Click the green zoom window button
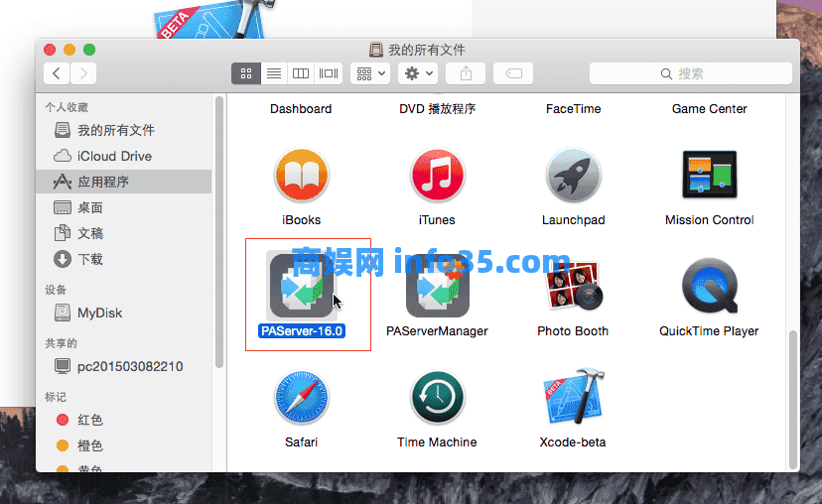Screen dimensions: 822x504 (x=89, y=50)
